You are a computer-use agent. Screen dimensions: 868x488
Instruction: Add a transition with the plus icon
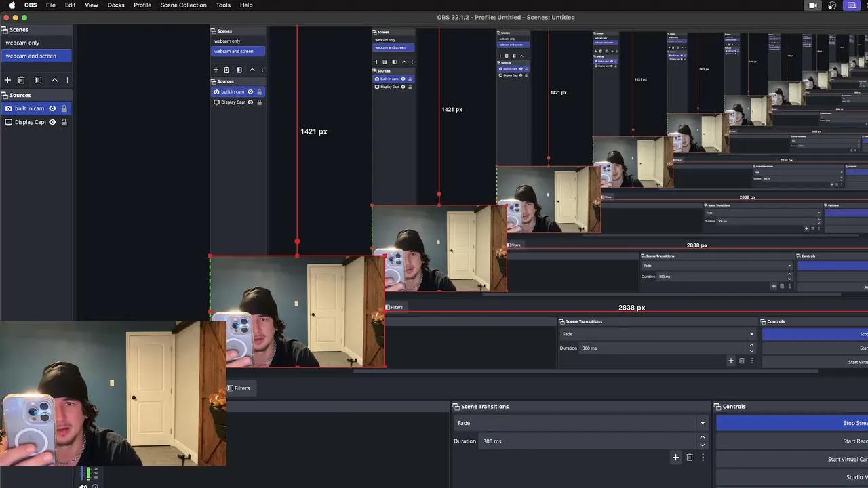click(x=675, y=457)
